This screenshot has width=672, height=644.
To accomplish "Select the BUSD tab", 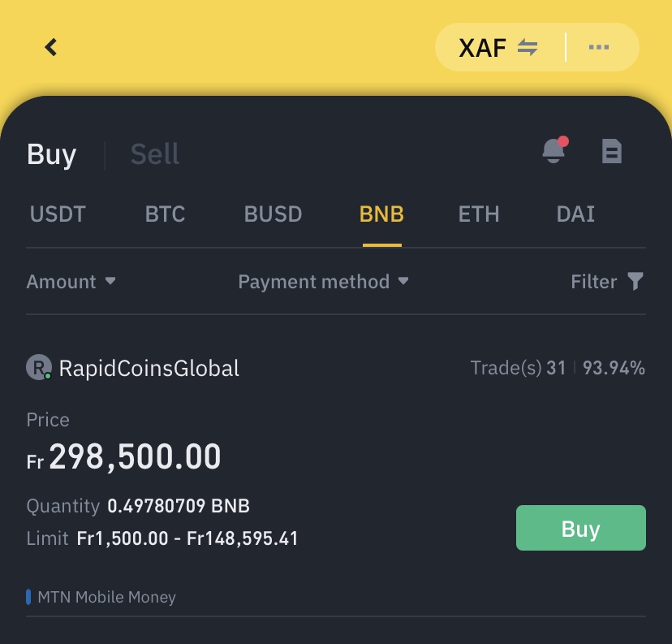I will coord(273,214).
